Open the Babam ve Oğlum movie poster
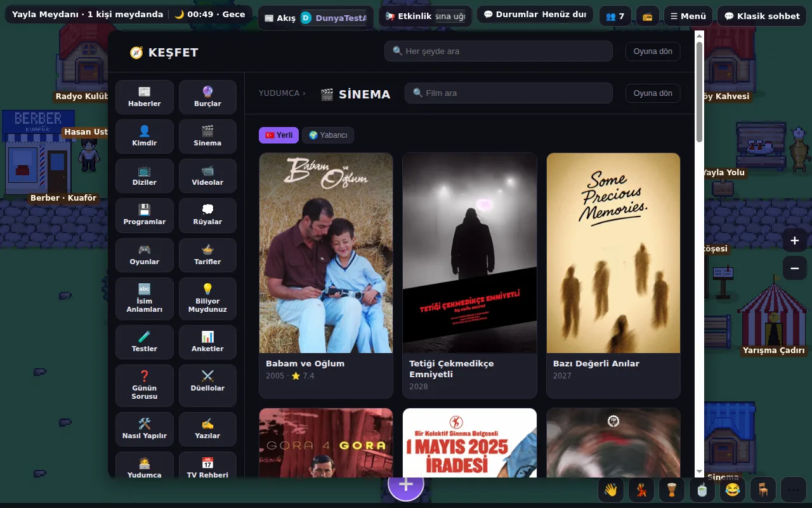The width and height of the screenshot is (812, 508). pyautogui.click(x=326, y=253)
